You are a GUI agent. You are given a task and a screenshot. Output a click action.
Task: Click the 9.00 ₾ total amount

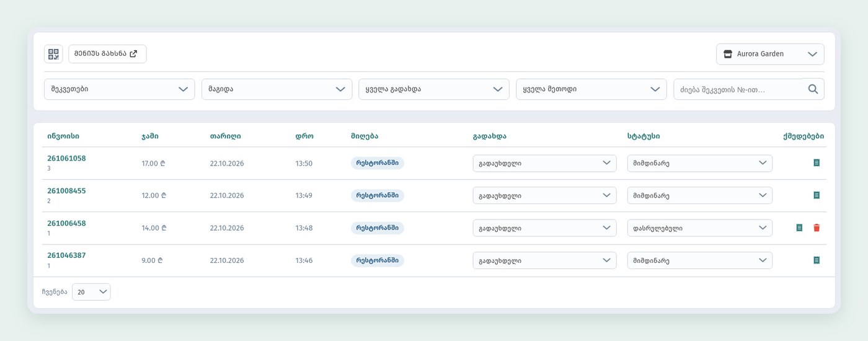[152, 260]
